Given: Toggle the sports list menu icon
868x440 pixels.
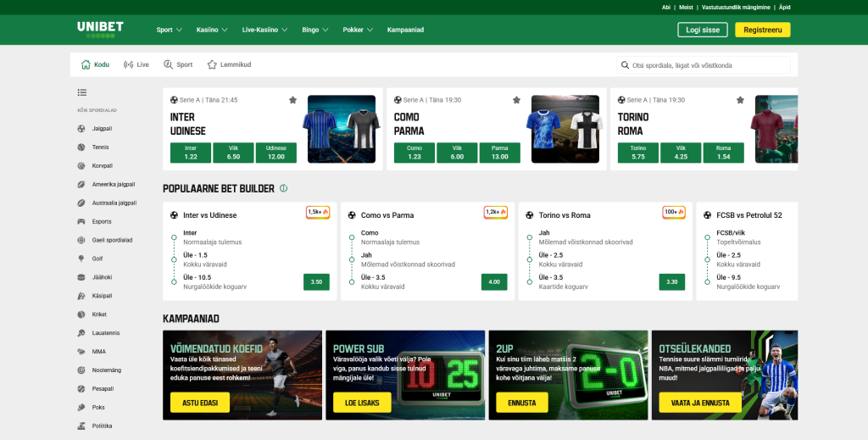Looking at the screenshot, I should 82,92.
